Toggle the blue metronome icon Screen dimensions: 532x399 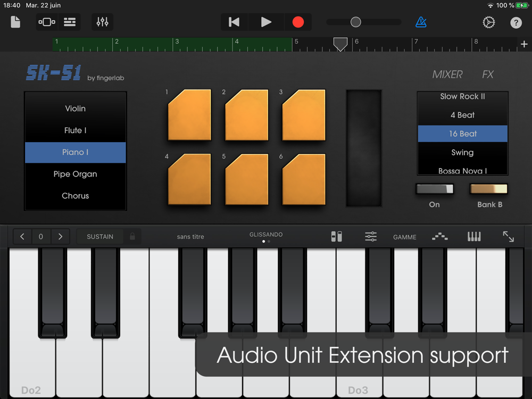(x=421, y=22)
